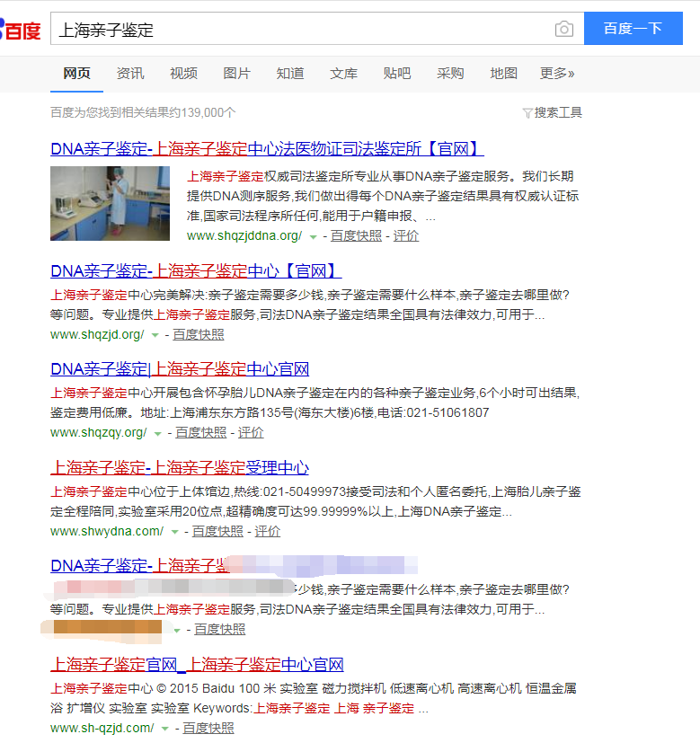Expand the dropdown arrow beside www.shqzqy.org/
This screenshot has height=743, width=700.
[158, 434]
